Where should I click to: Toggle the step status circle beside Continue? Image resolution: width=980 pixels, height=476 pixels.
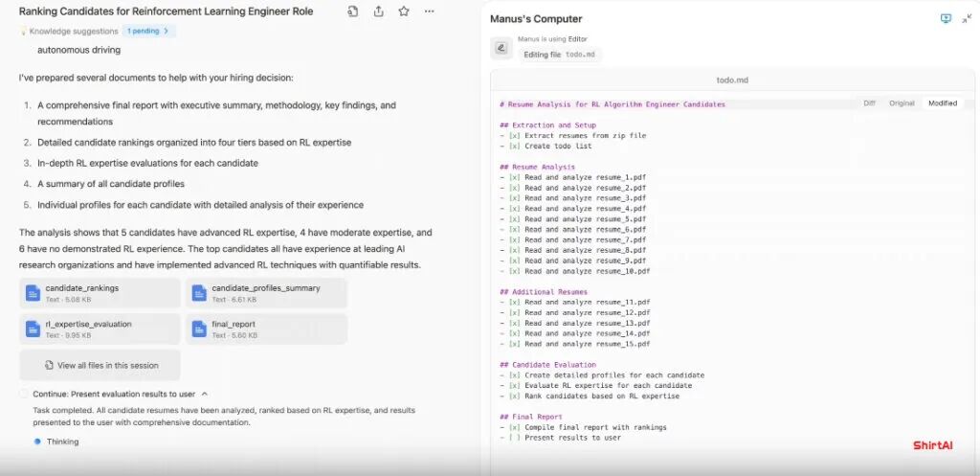coord(24,394)
